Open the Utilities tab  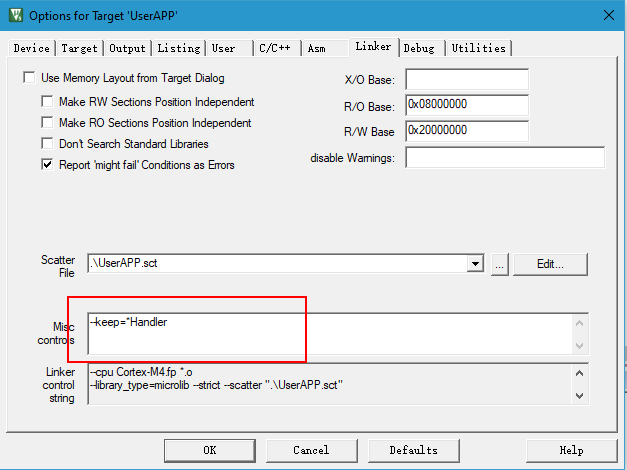click(x=479, y=48)
